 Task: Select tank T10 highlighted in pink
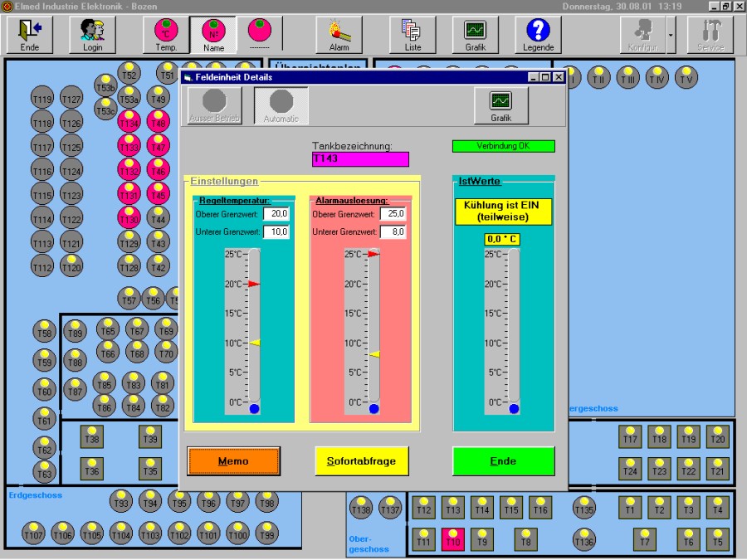[452, 542]
